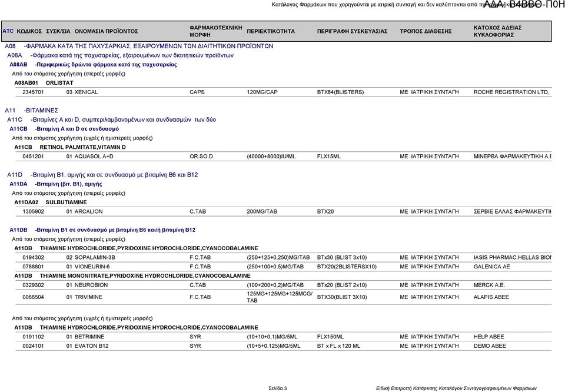This screenshot has height=392, width=565.
Task: Click ALAPIS ABEE license holder
Action: click(x=491, y=297)
